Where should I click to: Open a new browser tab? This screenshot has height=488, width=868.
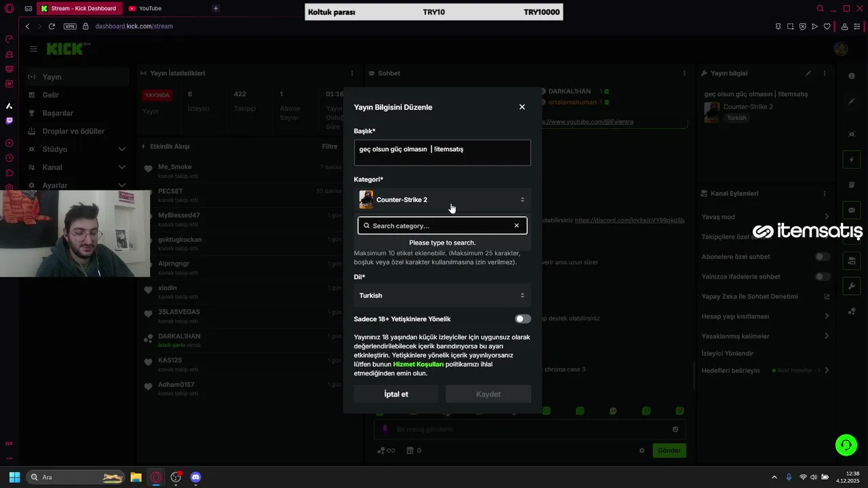click(216, 8)
